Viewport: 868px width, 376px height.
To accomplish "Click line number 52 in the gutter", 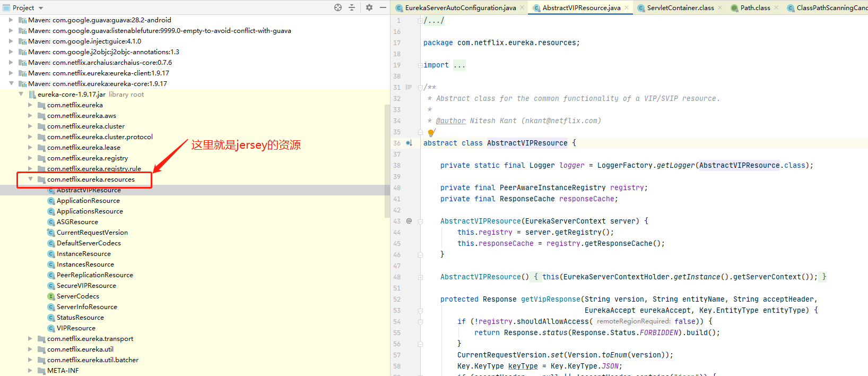I will tap(397, 299).
